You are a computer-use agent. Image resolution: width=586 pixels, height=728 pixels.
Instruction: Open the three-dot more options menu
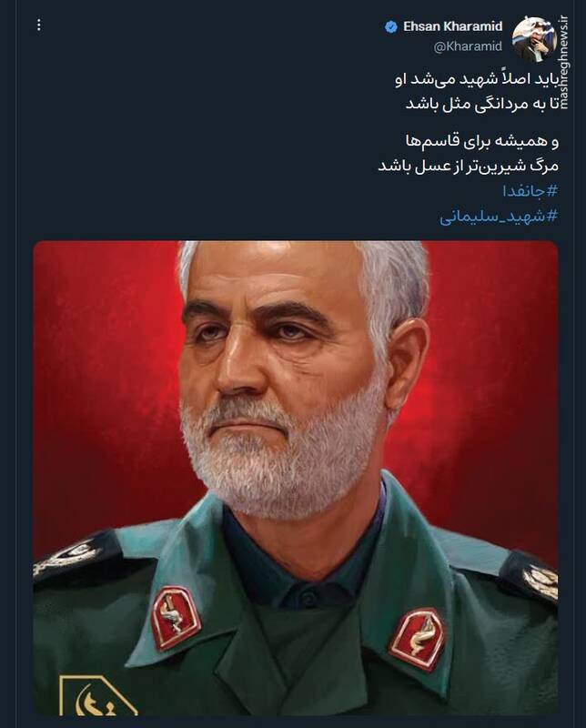[39, 25]
